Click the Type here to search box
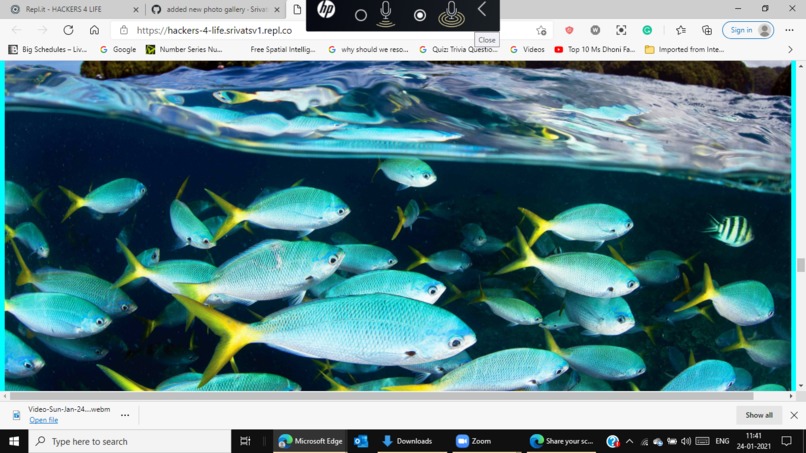The height and width of the screenshot is (453, 806). (x=130, y=441)
